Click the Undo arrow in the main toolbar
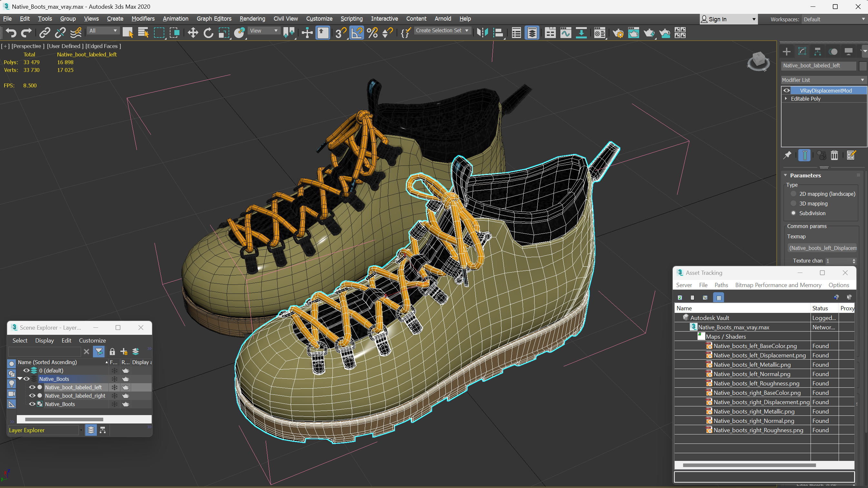The width and height of the screenshot is (868, 488). 11,33
